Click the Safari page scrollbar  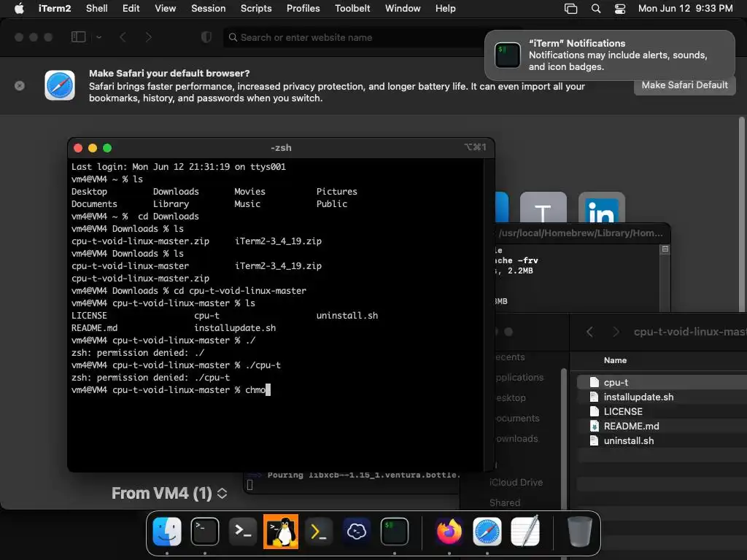point(741,214)
